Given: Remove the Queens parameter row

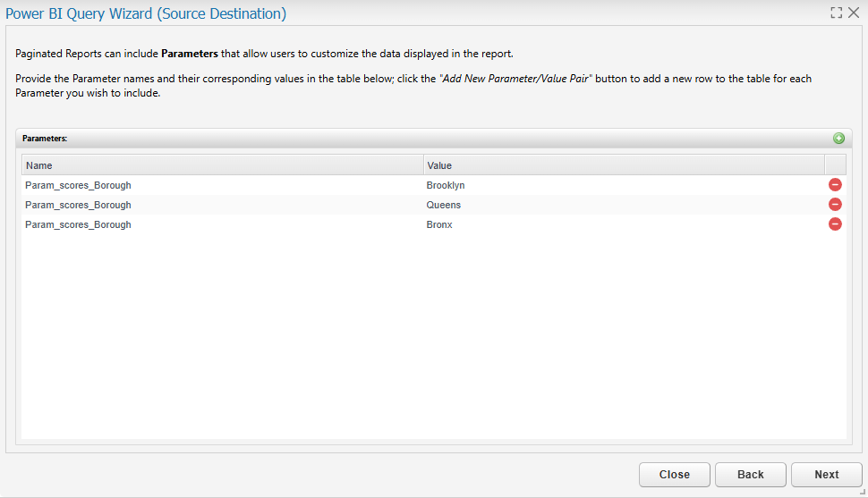Looking at the screenshot, I should [835, 205].
